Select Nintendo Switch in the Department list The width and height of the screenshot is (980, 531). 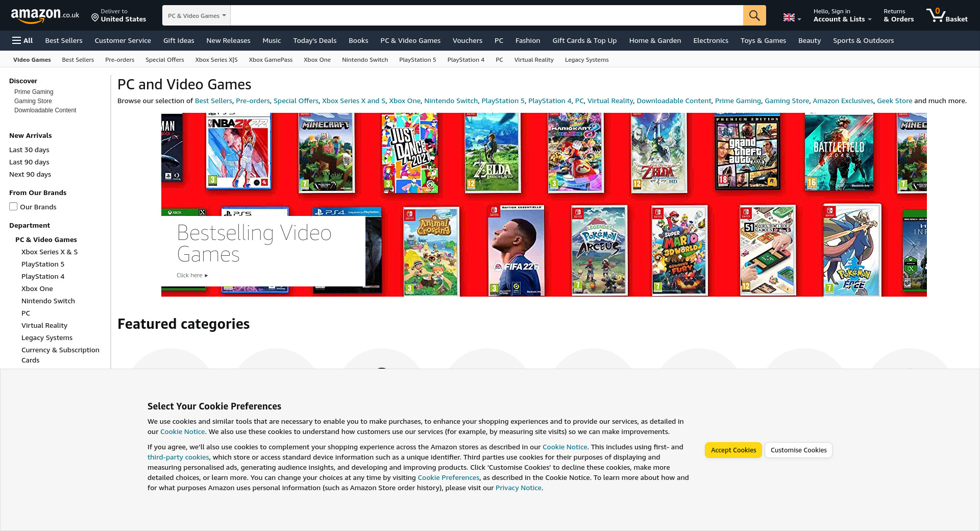[48, 301]
